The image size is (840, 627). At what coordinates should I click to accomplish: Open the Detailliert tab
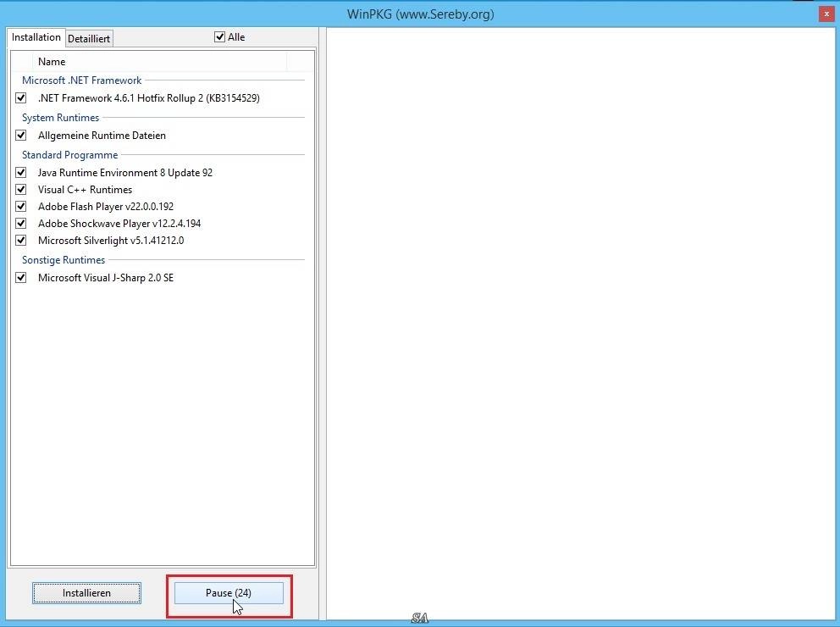89,39
